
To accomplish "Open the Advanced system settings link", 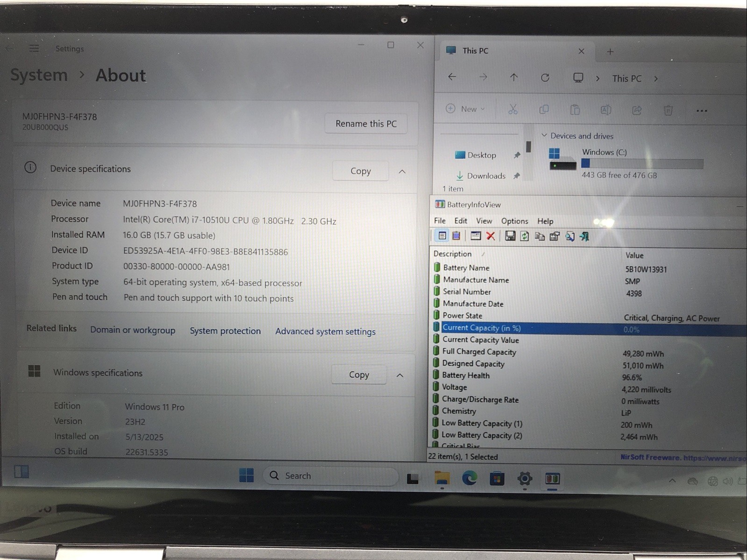I will tap(325, 331).
